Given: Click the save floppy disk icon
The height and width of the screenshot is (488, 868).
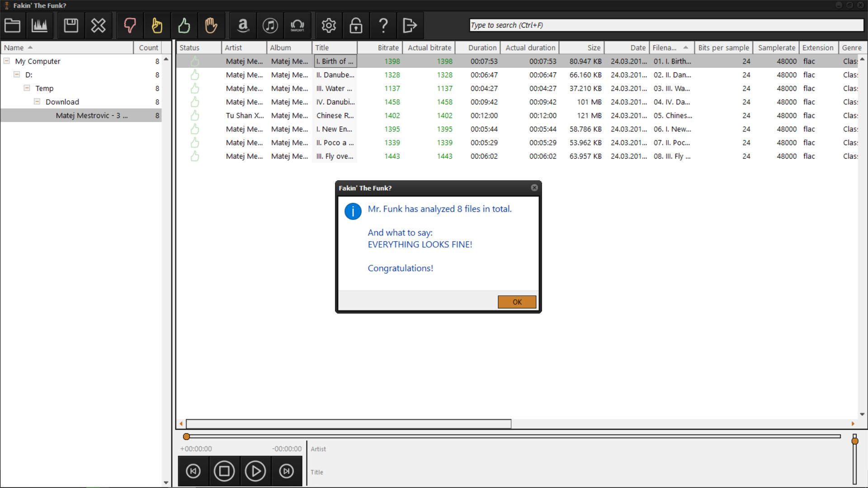Looking at the screenshot, I should click(71, 25).
